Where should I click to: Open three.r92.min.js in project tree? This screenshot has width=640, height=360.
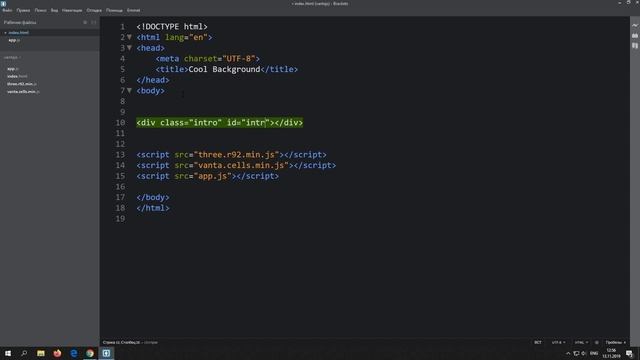click(x=22, y=84)
